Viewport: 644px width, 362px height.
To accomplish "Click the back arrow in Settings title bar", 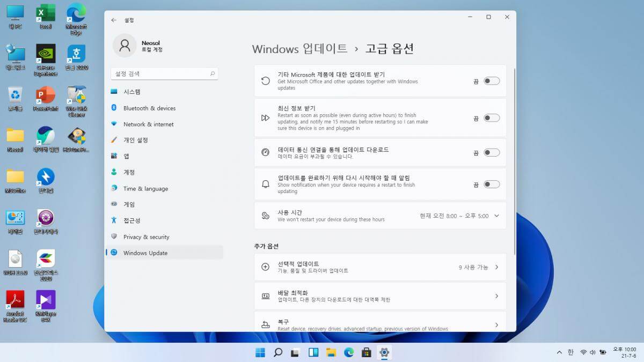I will click(114, 20).
